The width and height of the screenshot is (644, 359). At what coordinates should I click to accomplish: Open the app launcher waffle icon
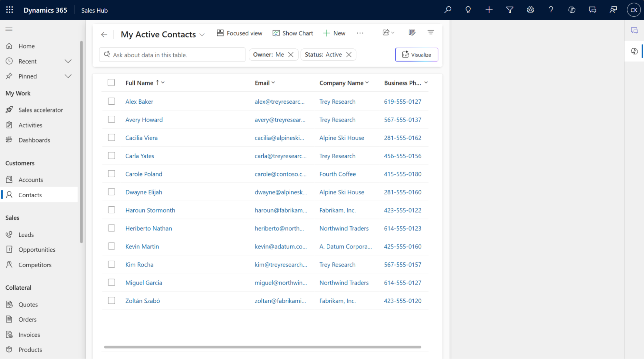click(10, 10)
